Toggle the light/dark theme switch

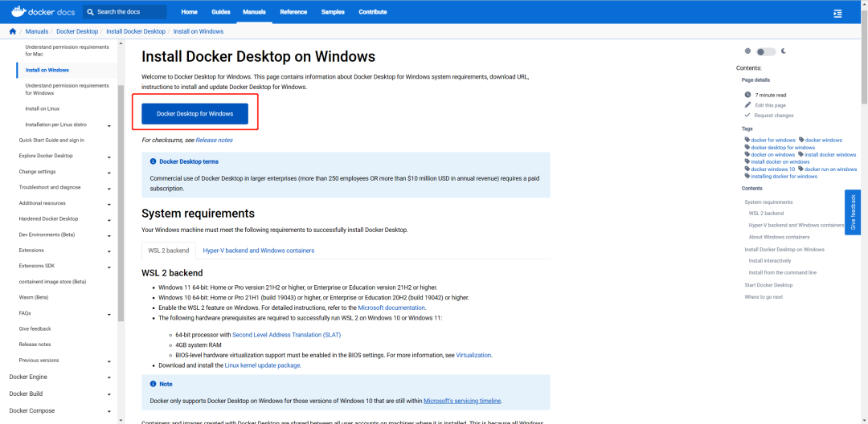766,51
